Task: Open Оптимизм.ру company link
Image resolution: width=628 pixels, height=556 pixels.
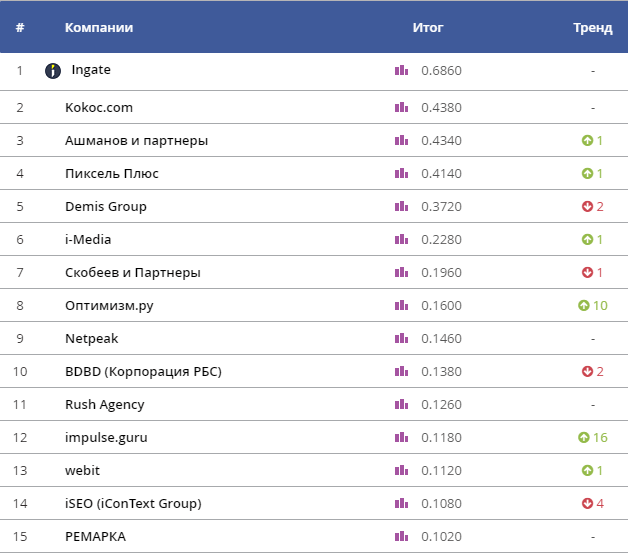Action: (109, 306)
